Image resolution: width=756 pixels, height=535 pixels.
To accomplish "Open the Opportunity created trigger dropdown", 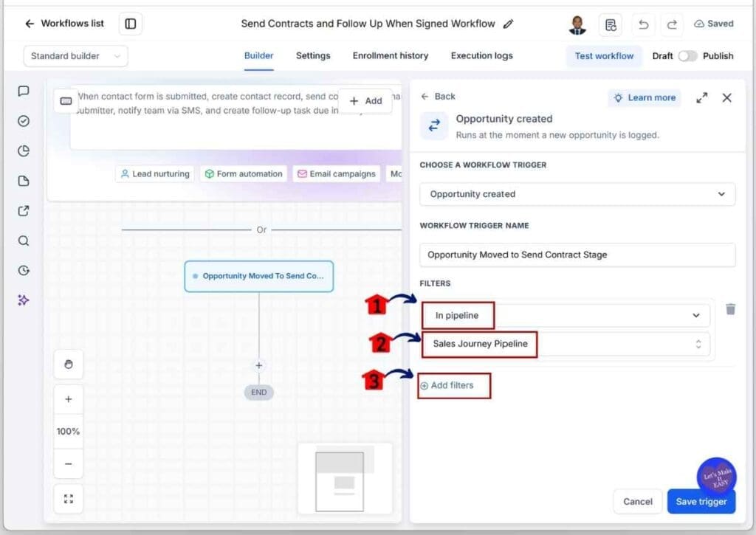I will click(577, 194).
